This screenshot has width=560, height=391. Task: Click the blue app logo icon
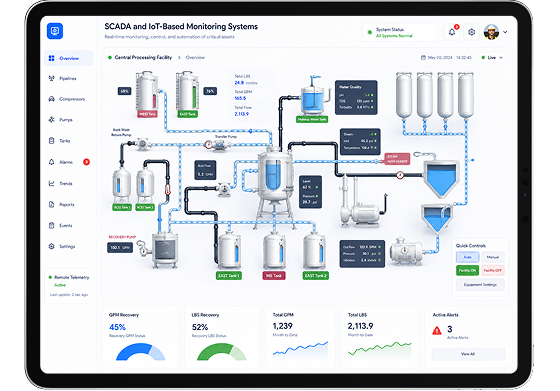(x=55, y=31)
